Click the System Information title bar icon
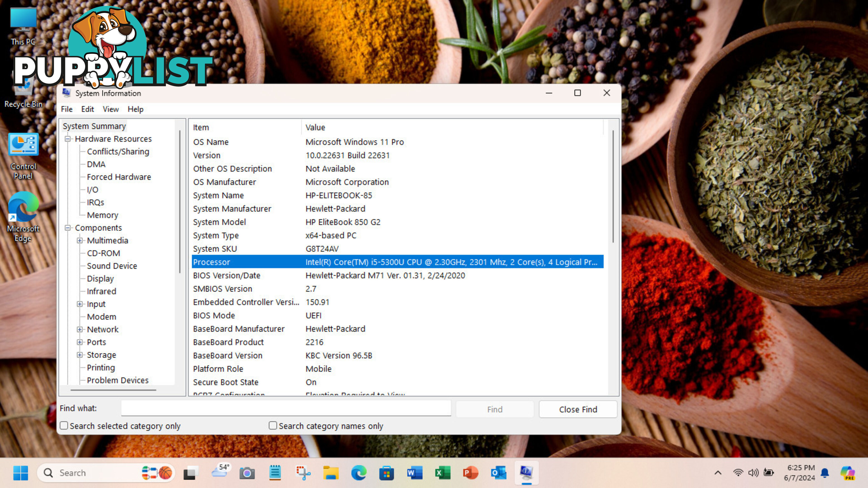Viewport: 868px width, 488px height. (66, 93)
